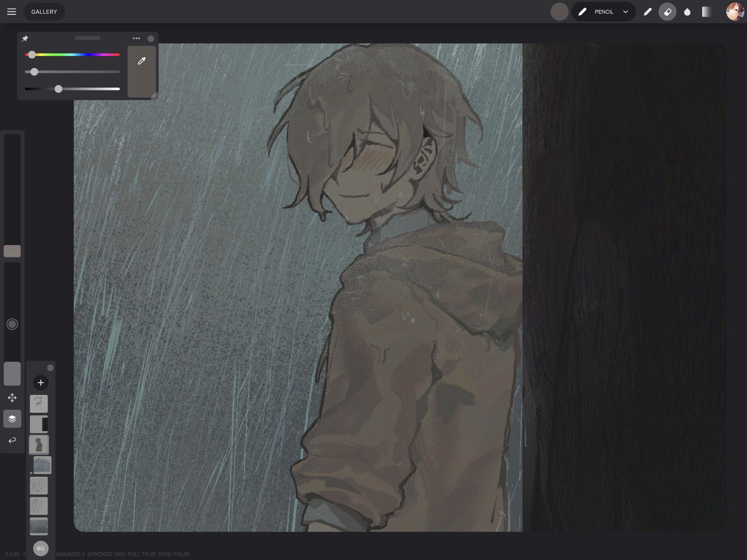
Task: Select the Transform move tool
Action: coord(12,397)
